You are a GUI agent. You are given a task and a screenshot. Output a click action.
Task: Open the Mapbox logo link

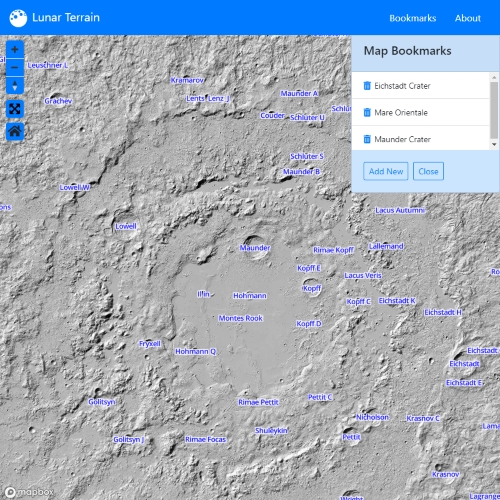[x=29, y=492]
